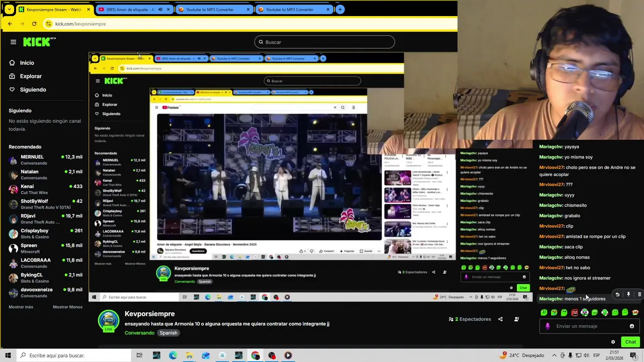Open the MERNUEL recommended channel

45,160
